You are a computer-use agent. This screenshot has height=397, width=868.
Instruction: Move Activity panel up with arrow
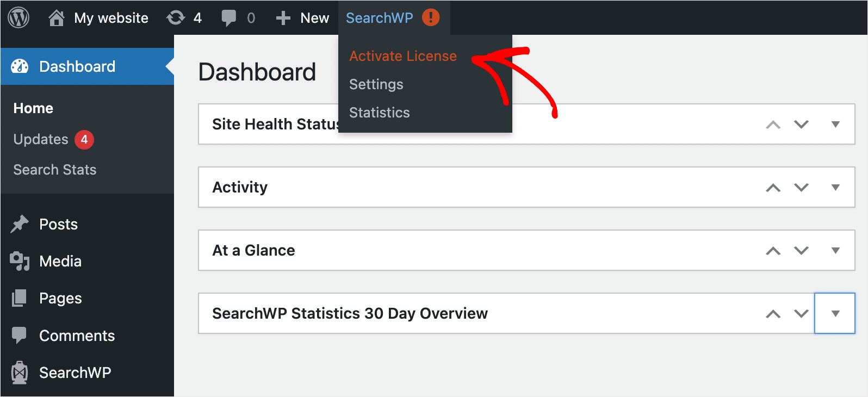(773, 188)
